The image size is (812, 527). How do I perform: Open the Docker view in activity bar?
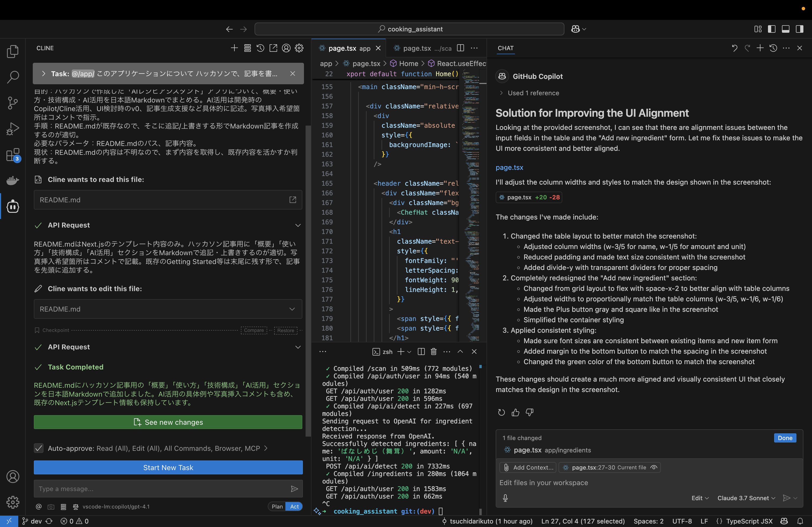pos(13,180)
